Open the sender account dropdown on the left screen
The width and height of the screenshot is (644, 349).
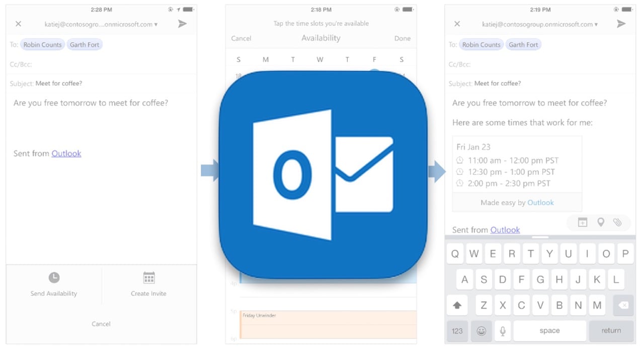tap(101, 24)
